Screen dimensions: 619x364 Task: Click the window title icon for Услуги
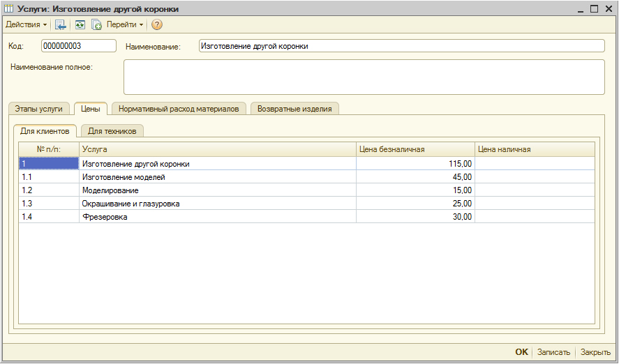(x=9, y=9)
